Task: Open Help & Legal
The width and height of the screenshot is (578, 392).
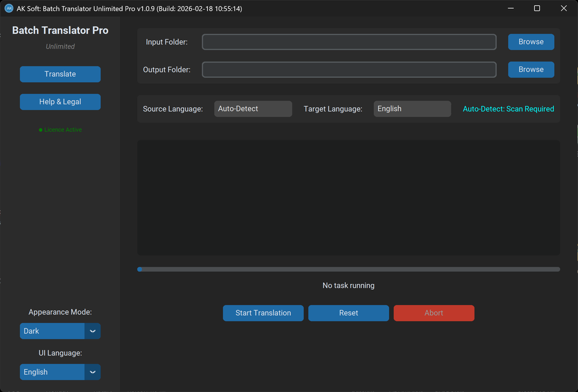Action: tap(60, 101)
